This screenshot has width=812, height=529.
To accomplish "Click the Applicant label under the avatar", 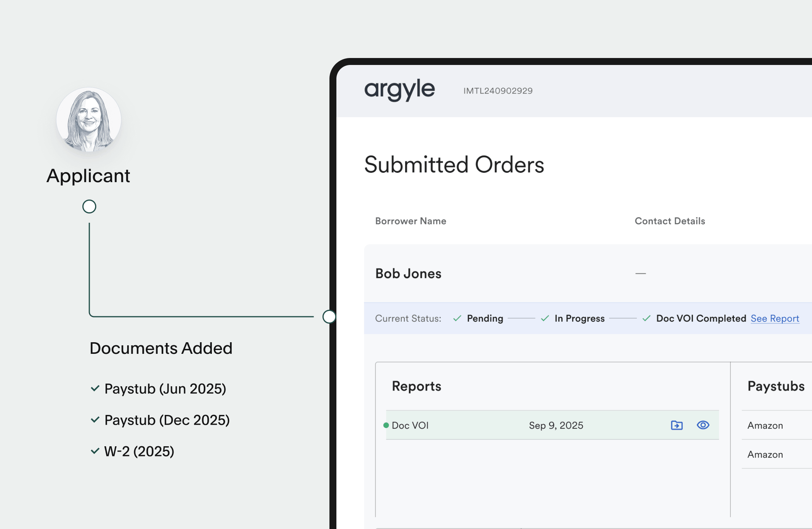I will click(x=88, y=176).
